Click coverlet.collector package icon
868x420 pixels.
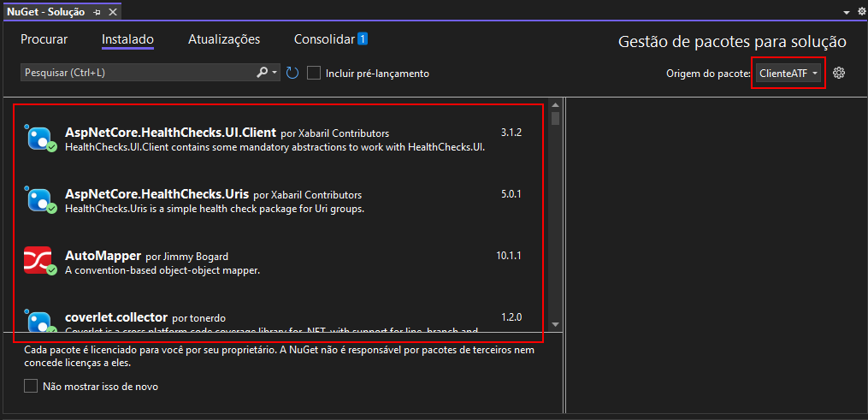40,321
